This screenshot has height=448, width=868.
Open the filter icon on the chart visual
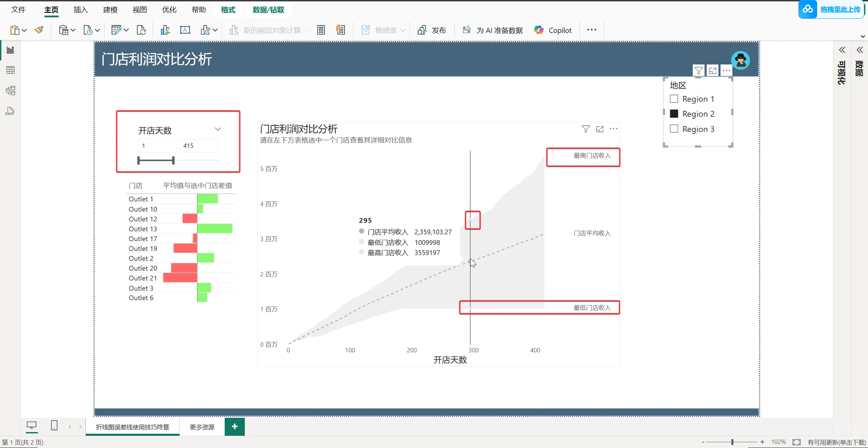point(586,129)
